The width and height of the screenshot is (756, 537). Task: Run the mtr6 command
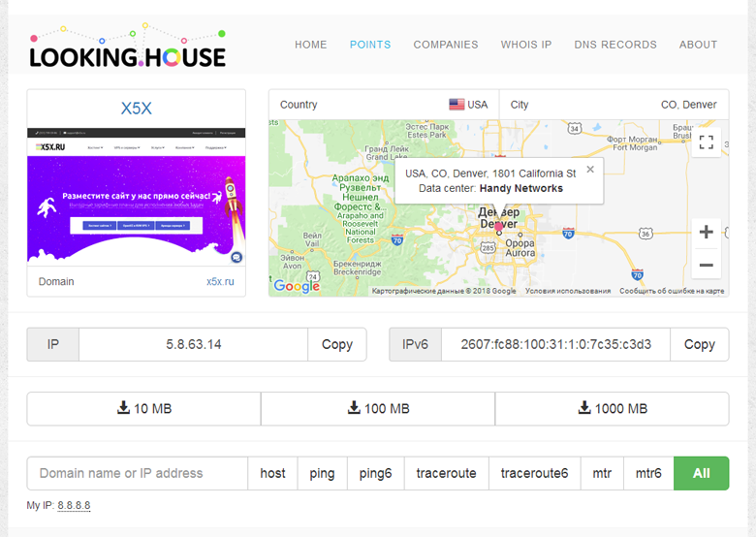[648, 473]
